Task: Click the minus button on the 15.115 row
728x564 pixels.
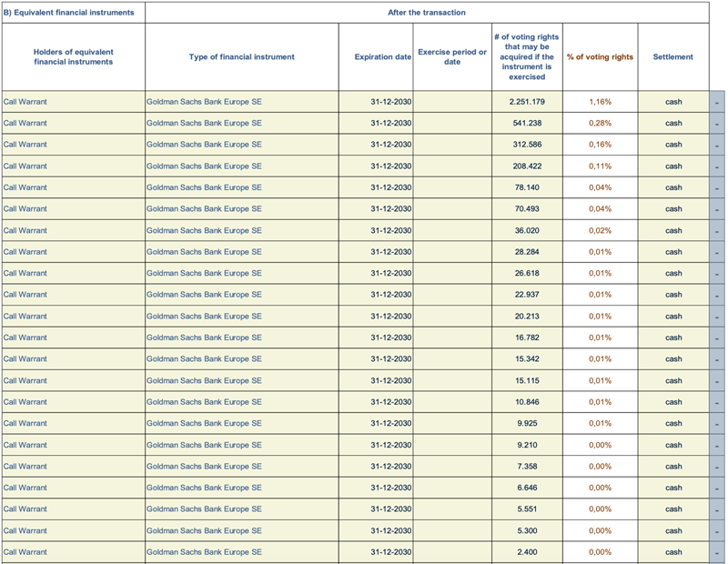Action: click(717, 380)
